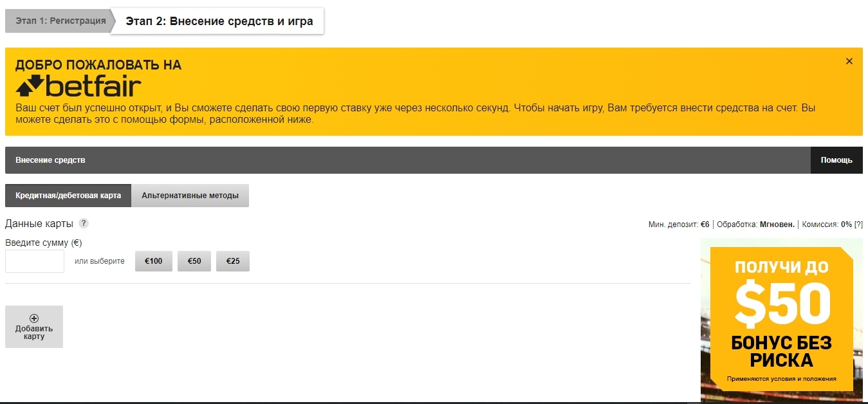Click the Внесение средств header text
Image resolution: width=868 pixels, height=404 pixels.
click(50, 160)
